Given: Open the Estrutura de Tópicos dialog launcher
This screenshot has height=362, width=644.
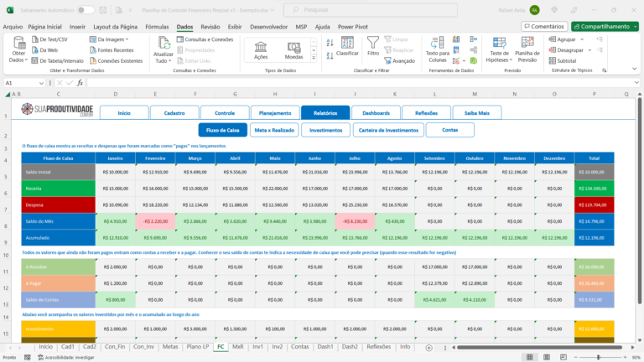Looking at the screenshot, I should (x=604, y=70).
